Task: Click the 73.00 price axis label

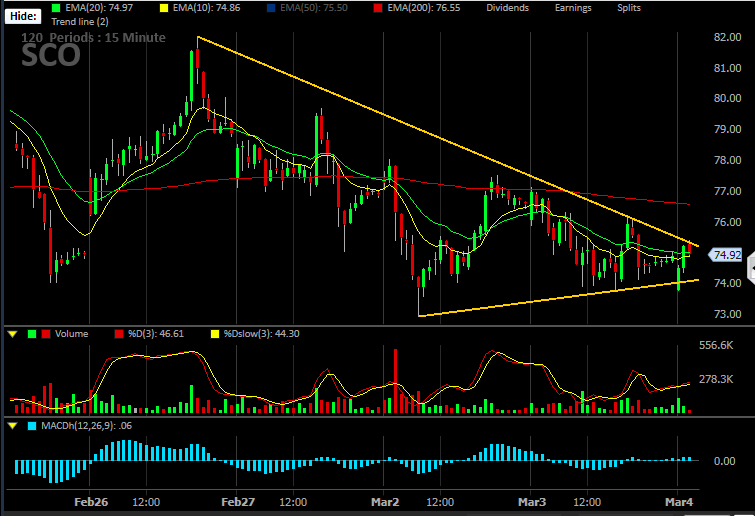Action: (x=727, y=314)
